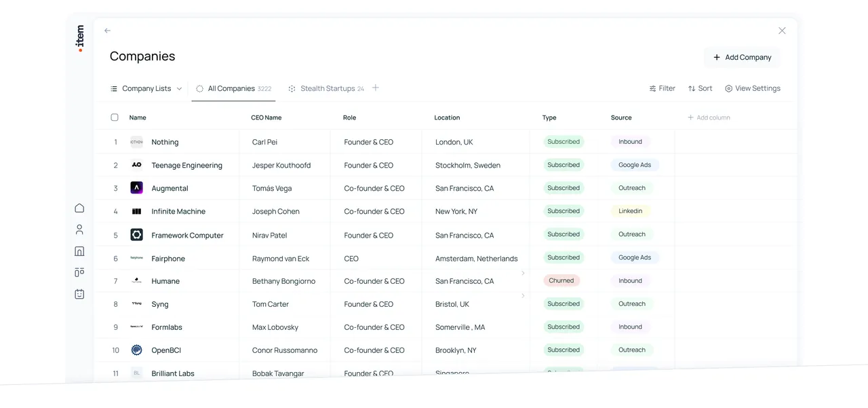Click the OpenBCI logo

[136, 350]
